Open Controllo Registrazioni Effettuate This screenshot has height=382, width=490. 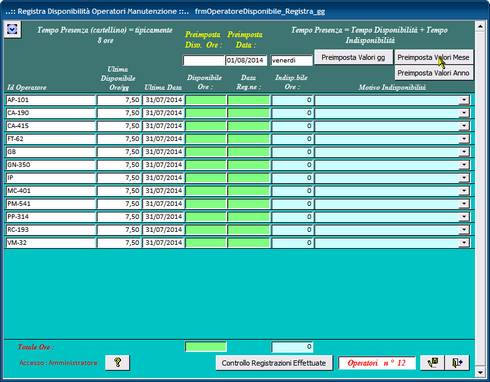(274, 363)
